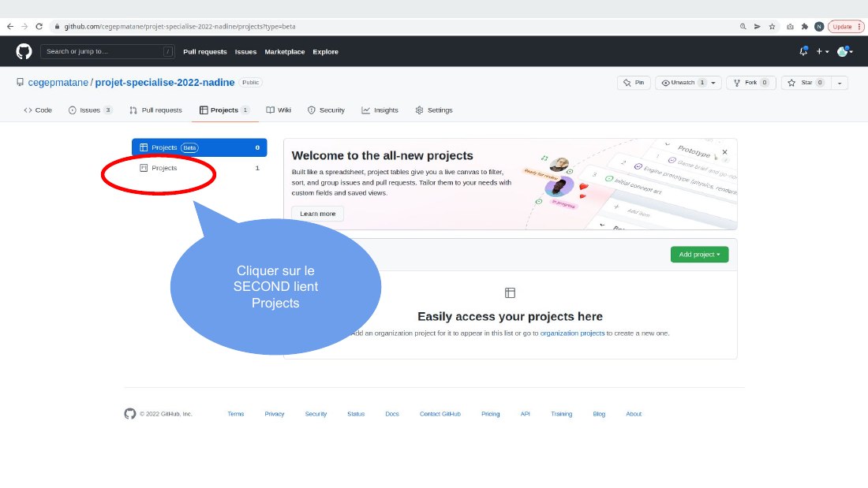Reload the page with the refresh icon
The height and width of the screenshot is (488, 868).
pyautogui.click(x=39, y=27)
